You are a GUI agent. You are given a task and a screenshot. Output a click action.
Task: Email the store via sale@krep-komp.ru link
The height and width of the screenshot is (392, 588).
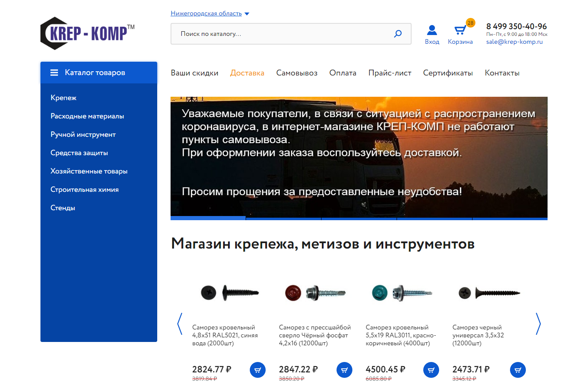[514, 42]
